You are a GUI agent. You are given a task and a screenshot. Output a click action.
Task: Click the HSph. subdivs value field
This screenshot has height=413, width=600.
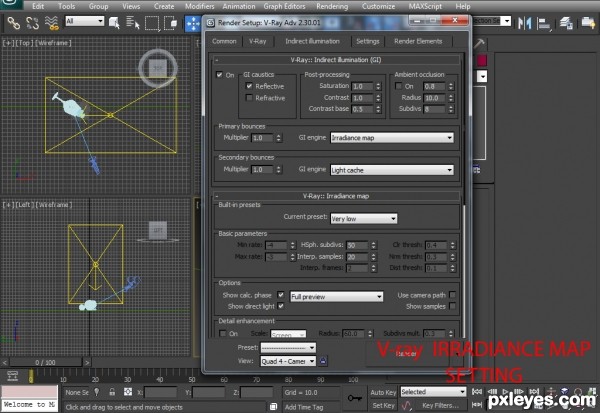[358, 245]
